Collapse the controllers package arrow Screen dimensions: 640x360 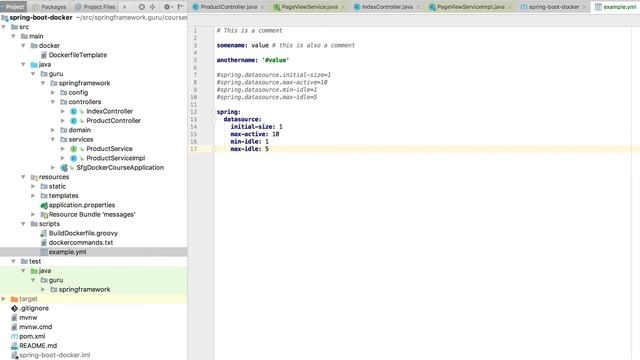click(x=53, y=102)
